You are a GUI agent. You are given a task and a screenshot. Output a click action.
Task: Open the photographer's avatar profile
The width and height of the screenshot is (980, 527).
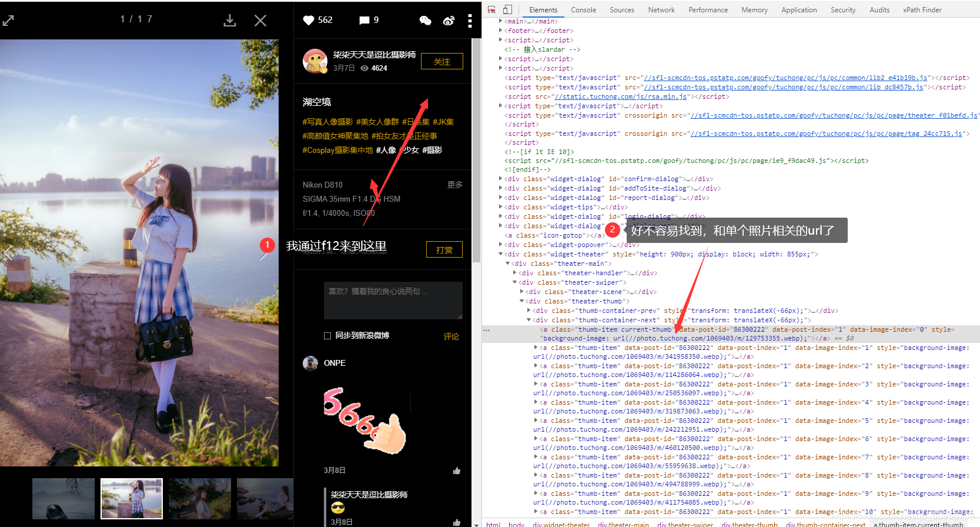click(315, 61)
